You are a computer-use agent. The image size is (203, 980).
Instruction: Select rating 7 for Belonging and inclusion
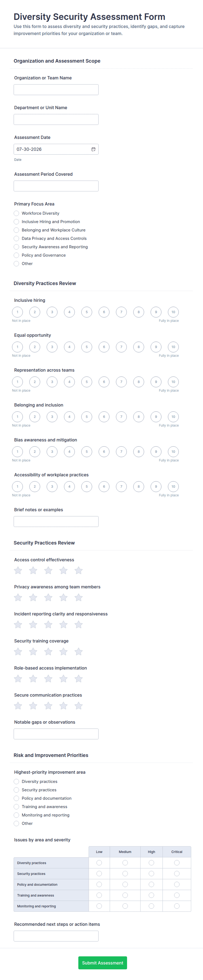click(x=121, y=417)
